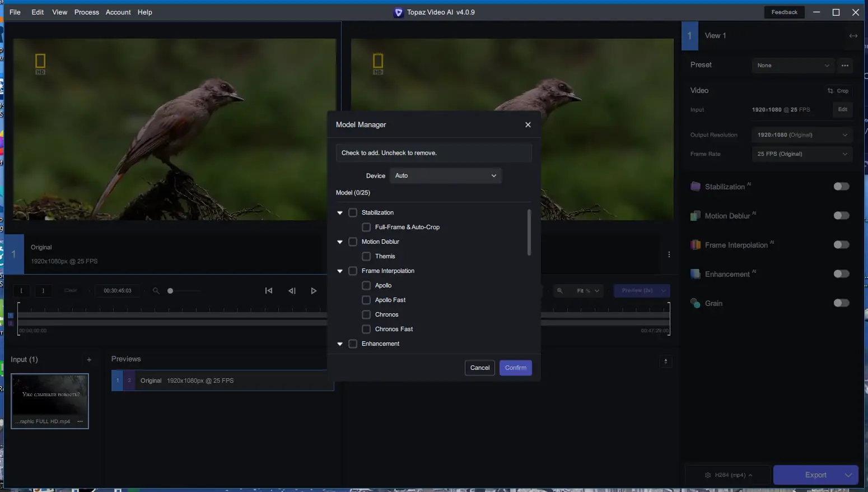The width and height of the screenshot is (868, 492).
Task: Click the preview zoom magnifier icon
Action: click(559, 291)
